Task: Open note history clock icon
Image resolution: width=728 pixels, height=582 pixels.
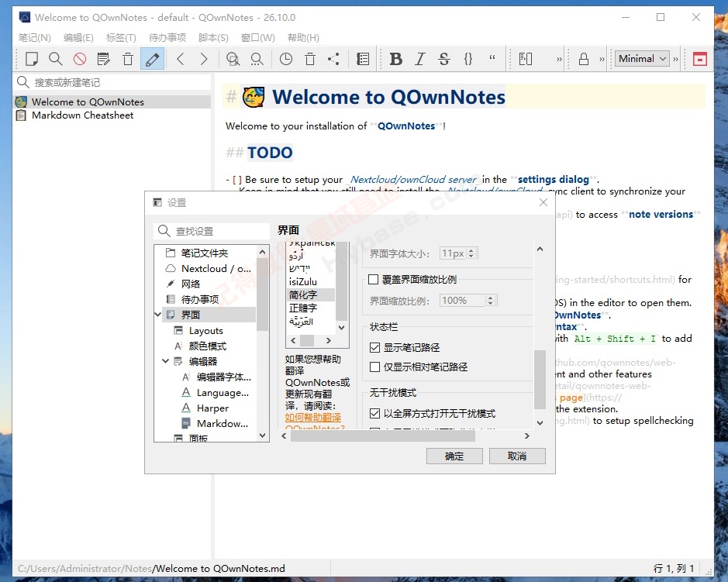Action: tap(285, 59)
